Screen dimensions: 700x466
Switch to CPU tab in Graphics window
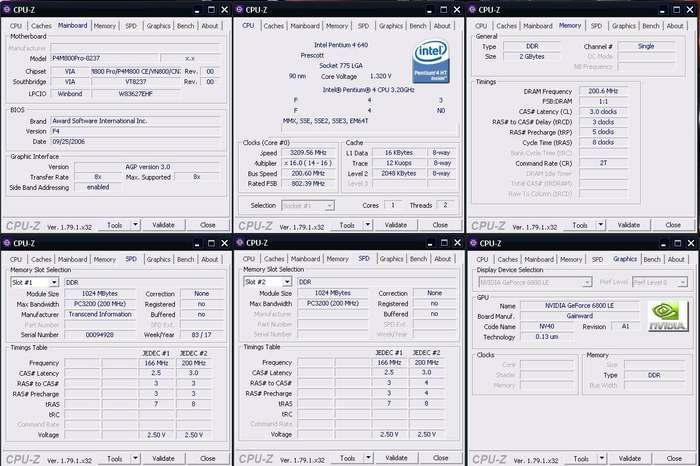pyautogui.click(x=482, y=259)
